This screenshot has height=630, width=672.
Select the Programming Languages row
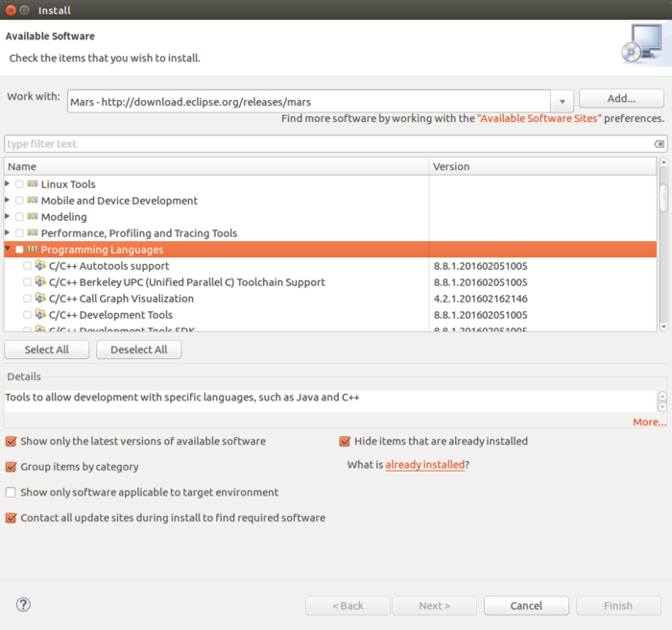(330, 250)
